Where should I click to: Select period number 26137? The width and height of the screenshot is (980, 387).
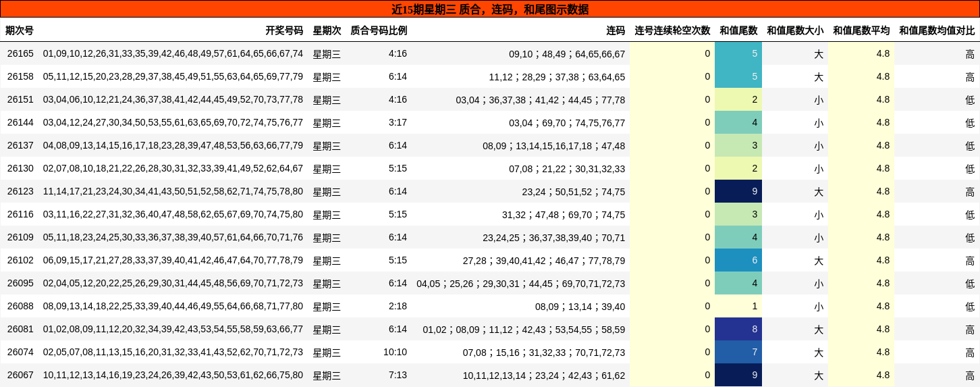point(20,145)
